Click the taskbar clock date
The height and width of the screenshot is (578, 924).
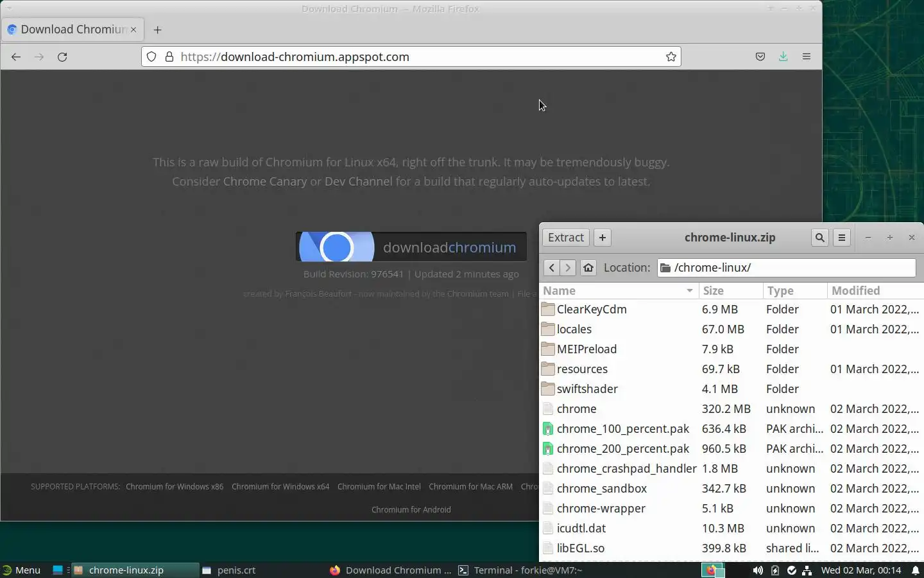(x=861, y=570)
